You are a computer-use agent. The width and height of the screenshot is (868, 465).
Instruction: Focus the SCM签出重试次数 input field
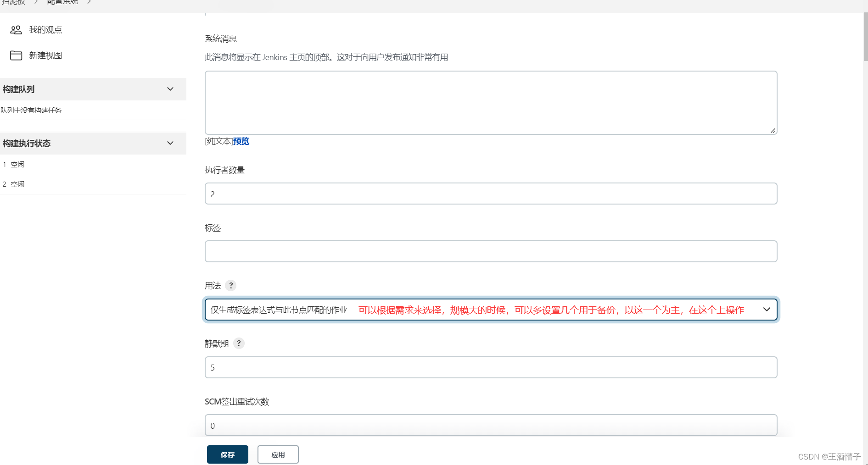491,425
